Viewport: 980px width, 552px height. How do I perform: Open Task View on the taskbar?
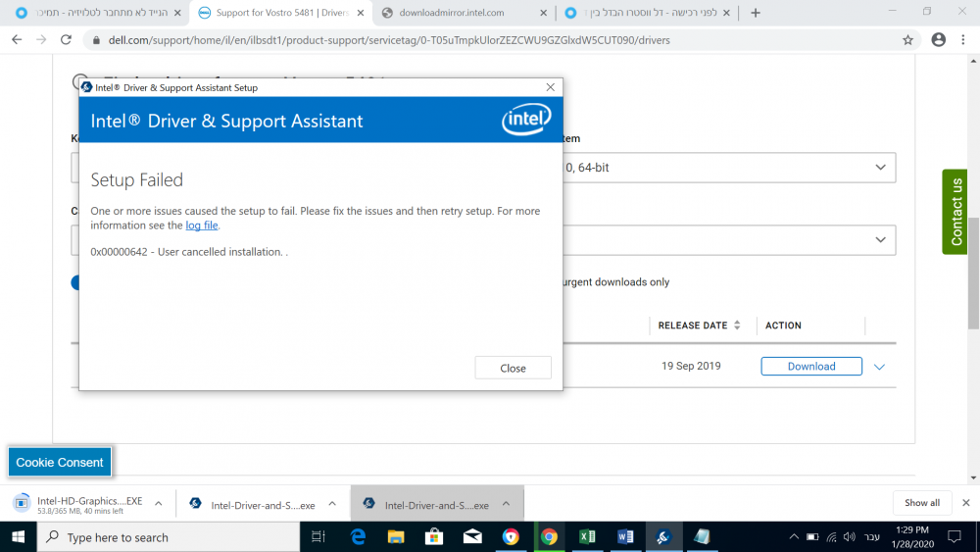pos(318,537)
